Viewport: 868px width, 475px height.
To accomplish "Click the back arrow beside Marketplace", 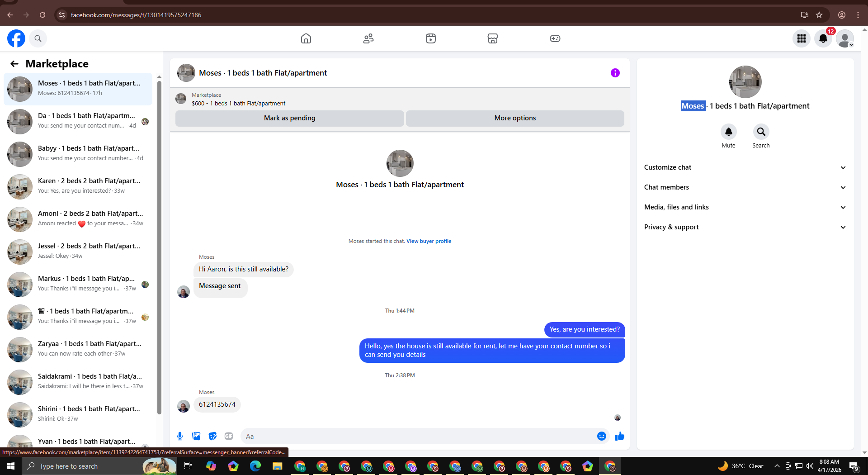I will [x=14, y=64].
